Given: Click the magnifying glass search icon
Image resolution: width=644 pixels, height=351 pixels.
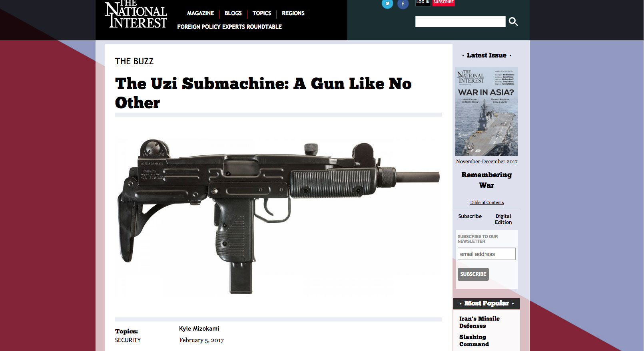Looking at the screenshot, I should click(x=513, y=22).
